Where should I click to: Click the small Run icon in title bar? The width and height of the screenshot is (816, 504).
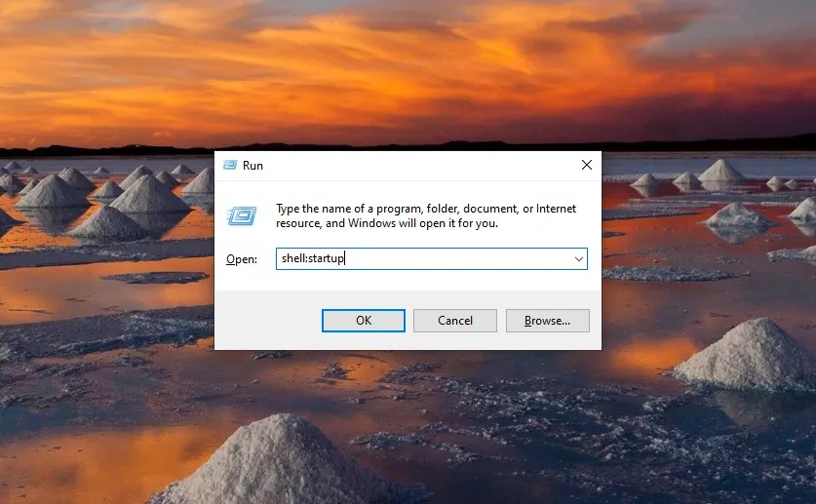[230, 166]
